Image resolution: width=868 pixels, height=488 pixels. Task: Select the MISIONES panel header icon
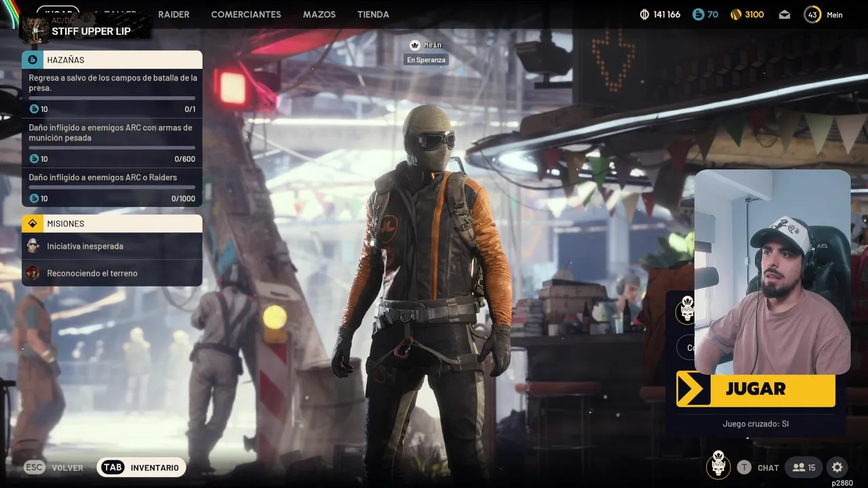(x=33, y=224)
